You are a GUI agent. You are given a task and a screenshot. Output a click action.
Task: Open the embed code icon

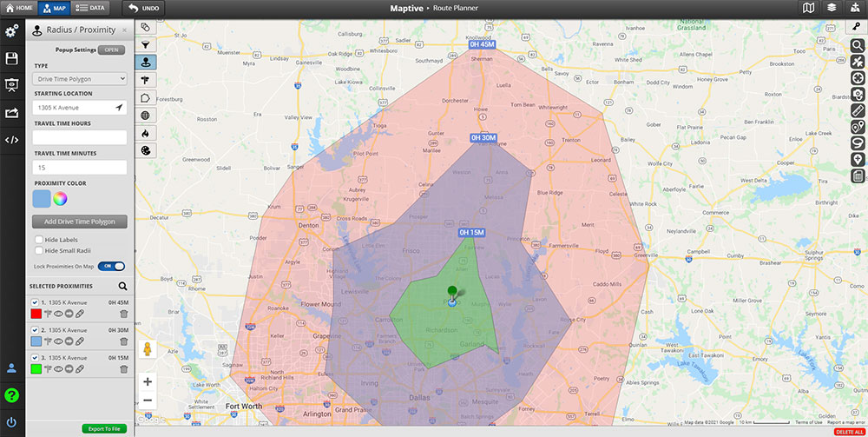coord(11,140)
